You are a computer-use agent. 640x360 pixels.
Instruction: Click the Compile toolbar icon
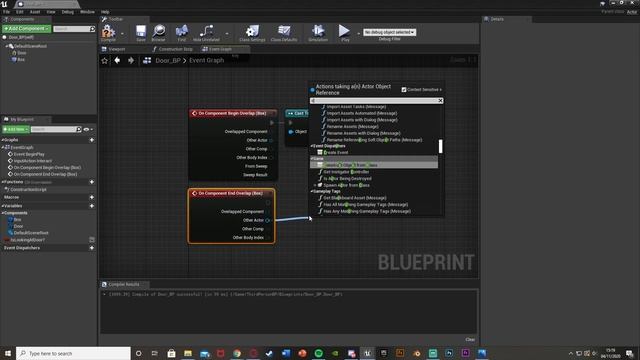pyautogui.click(x=108, y=31)
